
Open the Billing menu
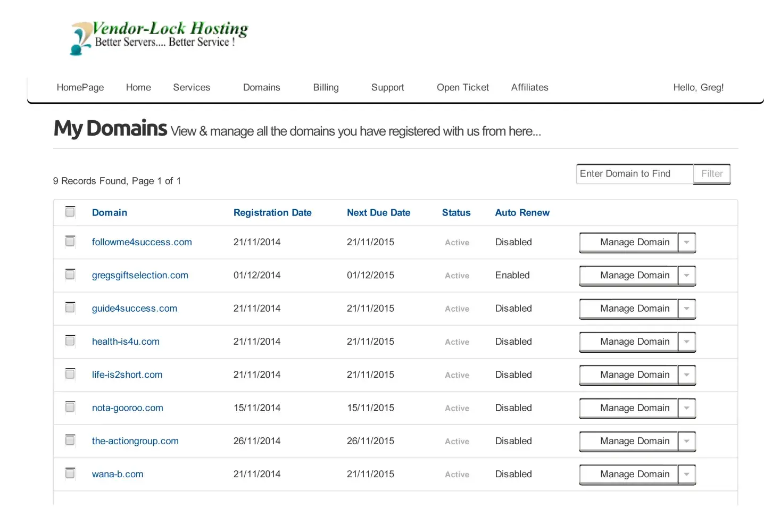pyautogui.click(x=326, y=87)
